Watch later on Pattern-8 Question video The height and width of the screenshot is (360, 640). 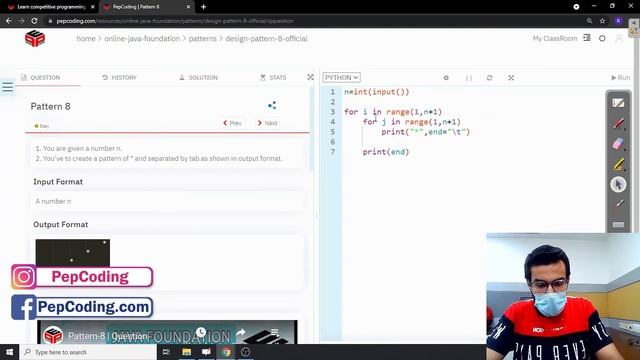click(200, 332)
